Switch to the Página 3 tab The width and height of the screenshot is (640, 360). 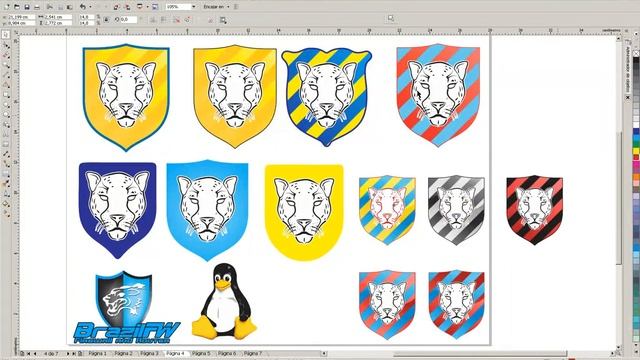pyautogui.click(x=149, y=353)
